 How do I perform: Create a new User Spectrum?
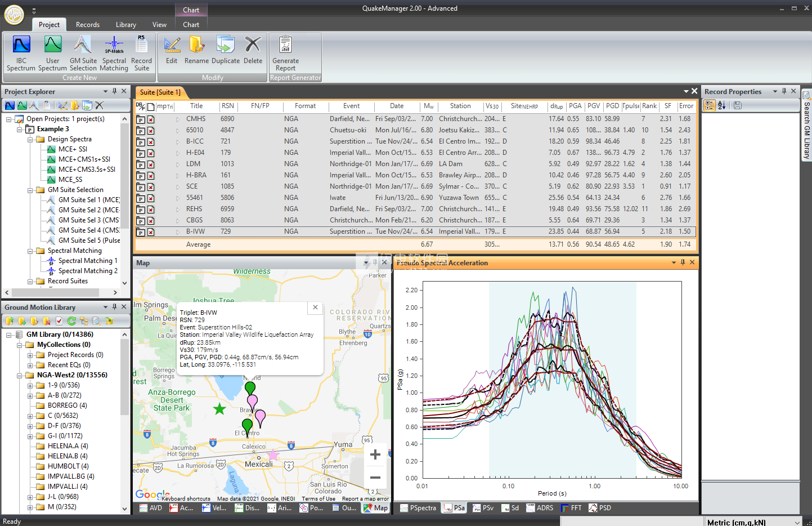pyautogui.click(x=52, y=54)
